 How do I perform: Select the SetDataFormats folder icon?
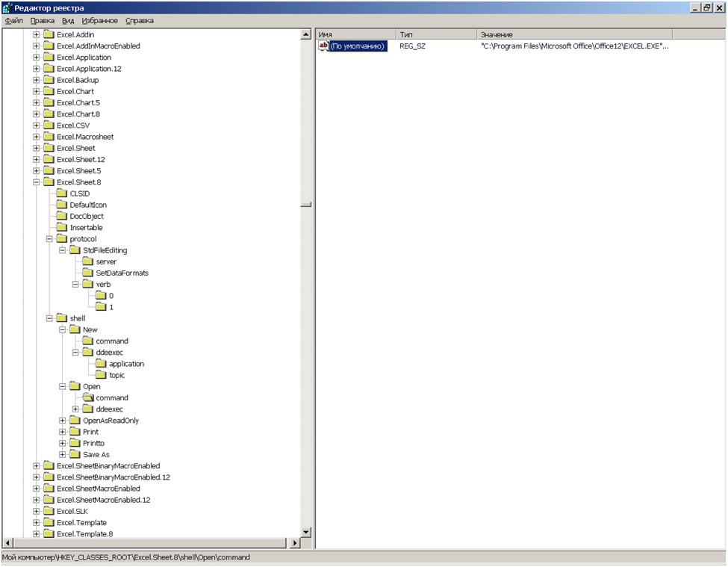tap(88, 273)
